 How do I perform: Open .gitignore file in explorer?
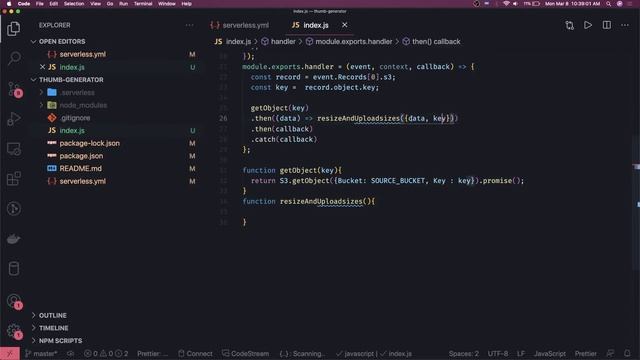75,118
